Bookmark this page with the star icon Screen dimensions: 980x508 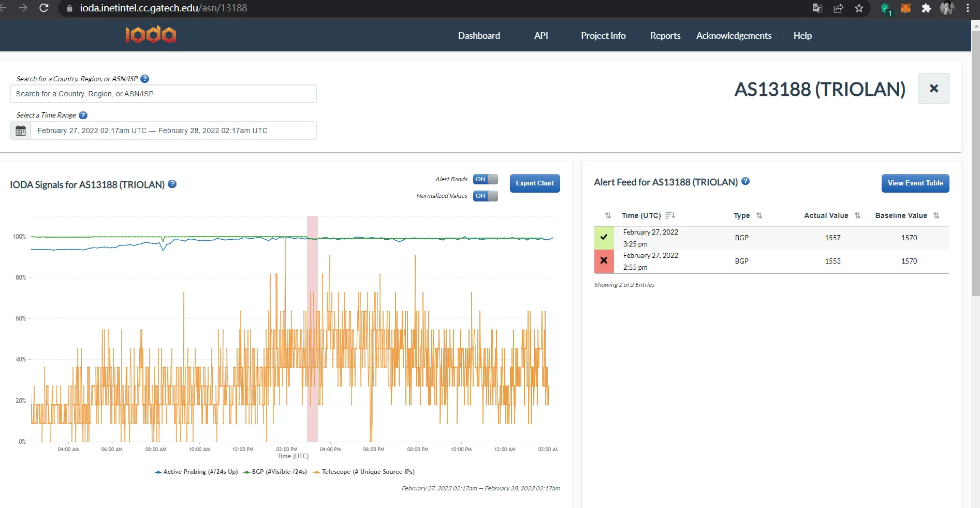[859, 8]
